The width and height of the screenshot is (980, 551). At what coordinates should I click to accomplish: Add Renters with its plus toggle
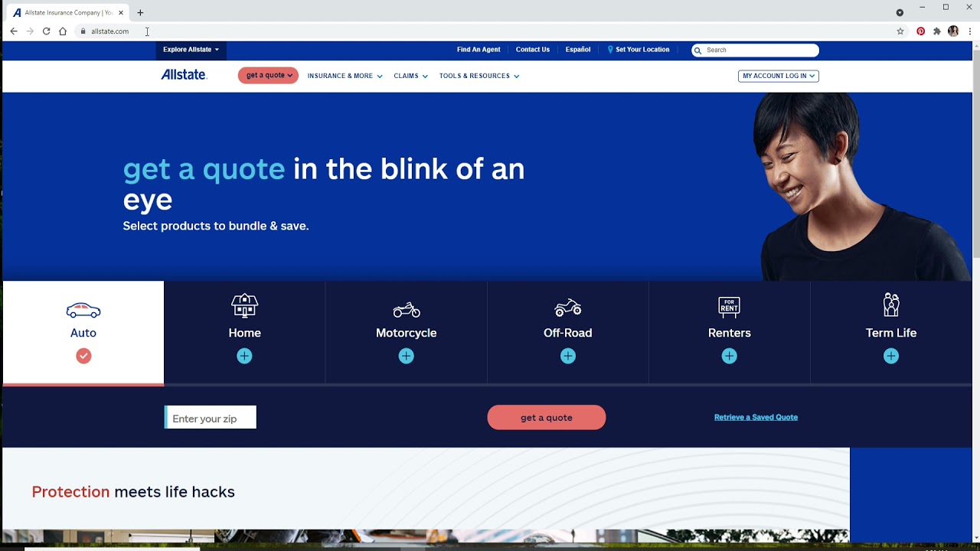(730, 356)
